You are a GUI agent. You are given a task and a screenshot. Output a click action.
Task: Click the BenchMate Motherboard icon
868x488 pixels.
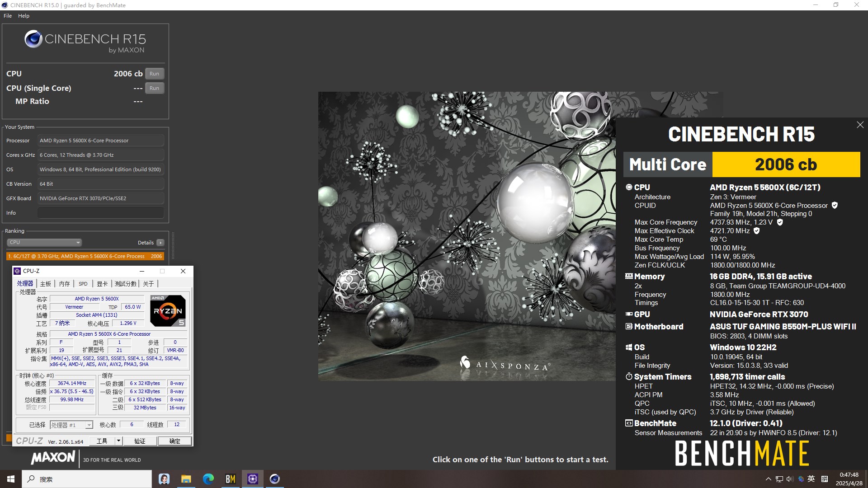click(x=629, y=326)
